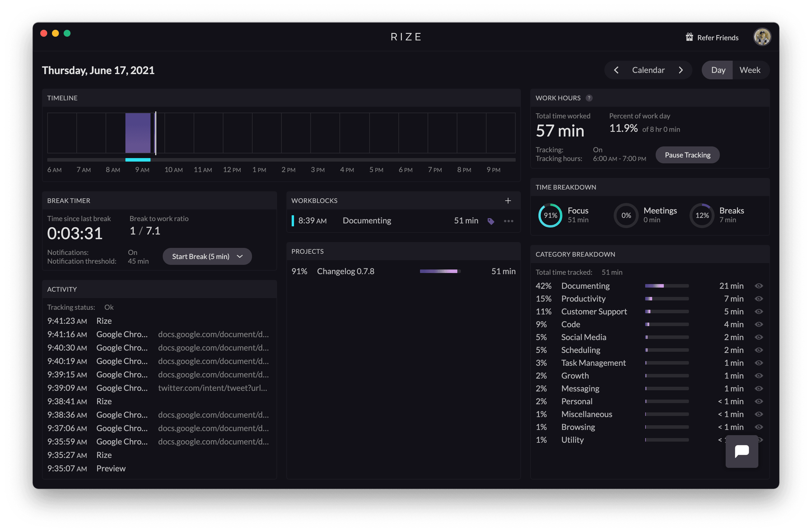Hide the Code category row
The image size is (812, 532).
tap(759, 324)
